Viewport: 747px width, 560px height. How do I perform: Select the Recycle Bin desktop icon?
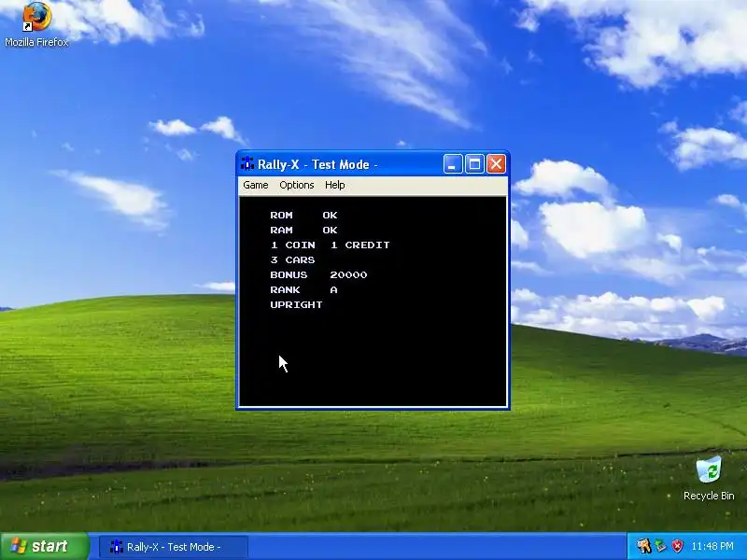[709, 479]
